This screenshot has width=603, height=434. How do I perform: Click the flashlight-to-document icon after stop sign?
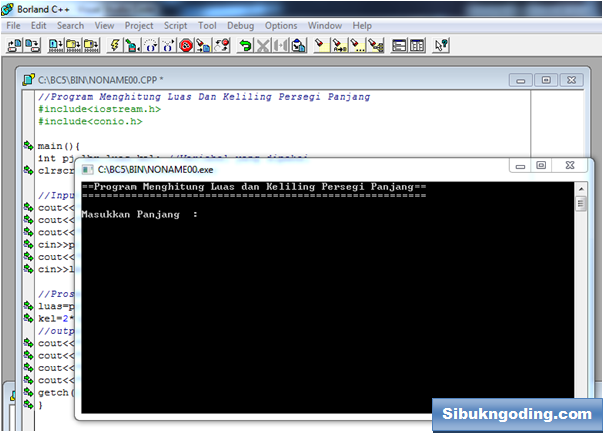pyautogui.click(x=204, y=45)
